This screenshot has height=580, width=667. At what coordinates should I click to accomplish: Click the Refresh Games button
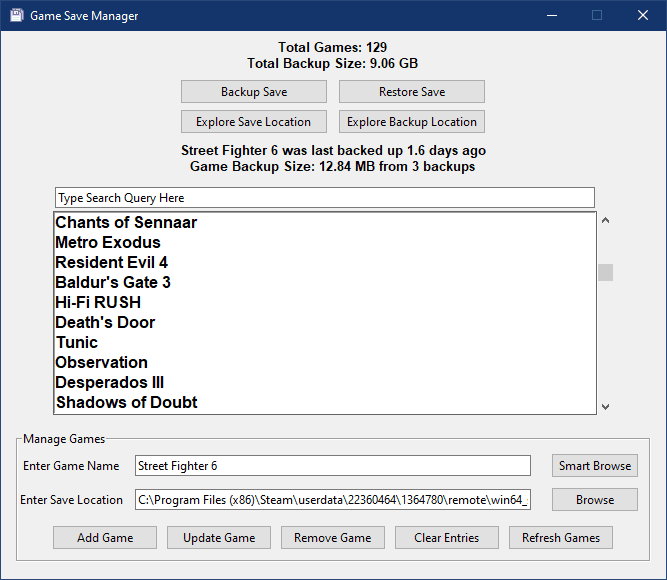point(561,537)
